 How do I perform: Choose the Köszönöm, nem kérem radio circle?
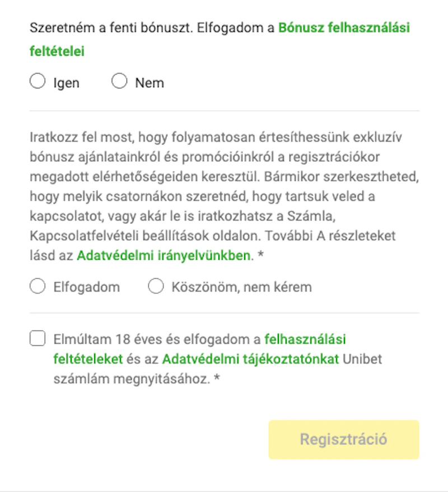(x=156, y=287)
